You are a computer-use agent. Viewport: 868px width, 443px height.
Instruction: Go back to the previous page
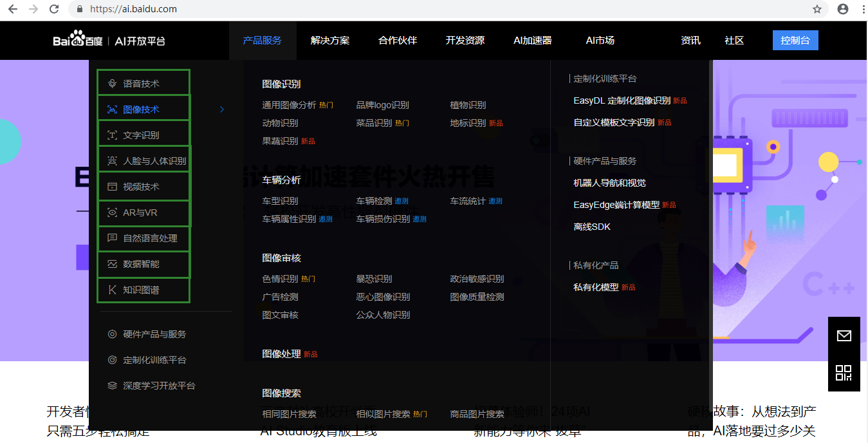point(12,9)
